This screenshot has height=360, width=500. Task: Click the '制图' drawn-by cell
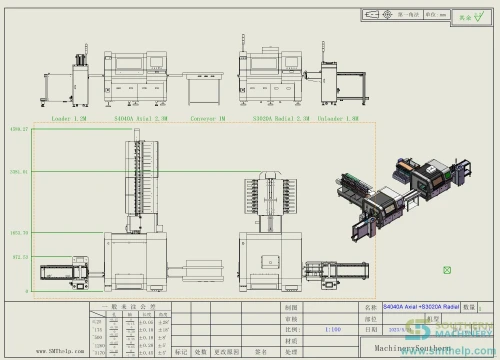[291, 307]
